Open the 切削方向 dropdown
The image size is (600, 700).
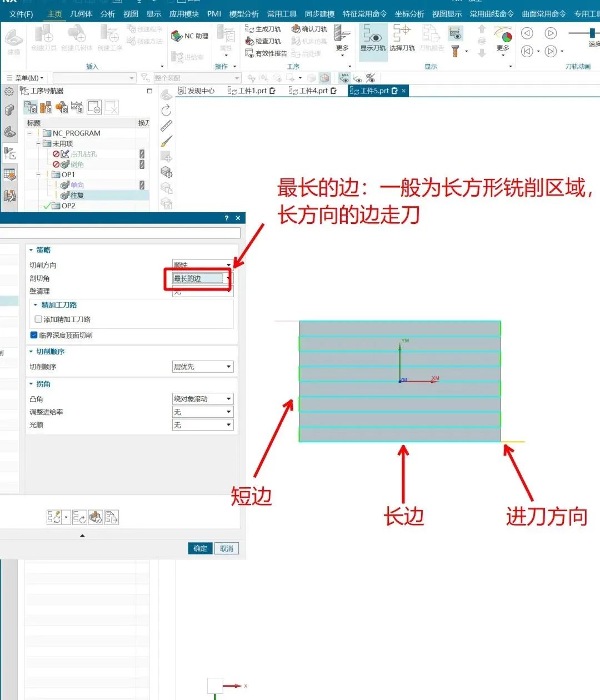click(x=203, y=265)
